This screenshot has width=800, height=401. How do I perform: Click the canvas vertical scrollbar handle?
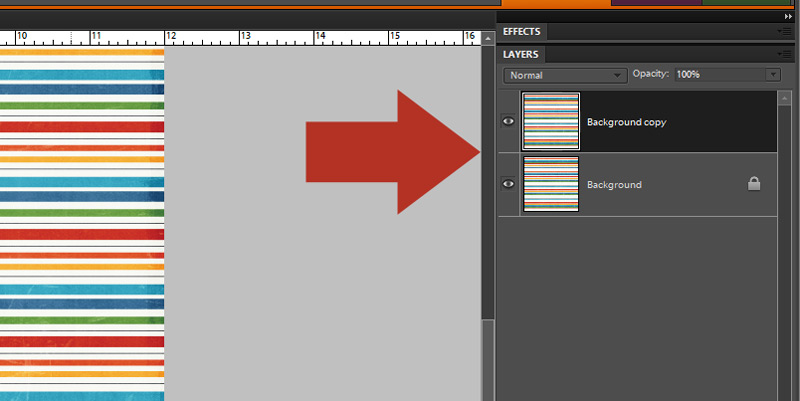click(488, 360)
